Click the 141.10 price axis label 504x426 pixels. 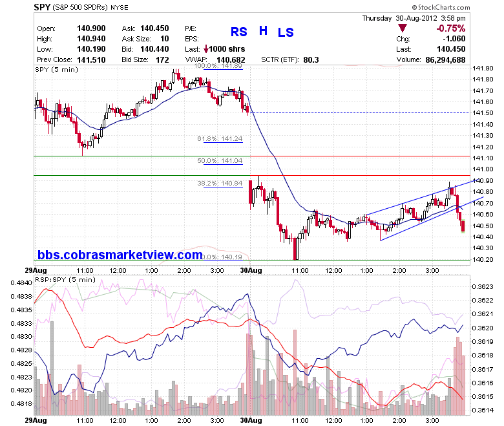(x=483, y=158)
